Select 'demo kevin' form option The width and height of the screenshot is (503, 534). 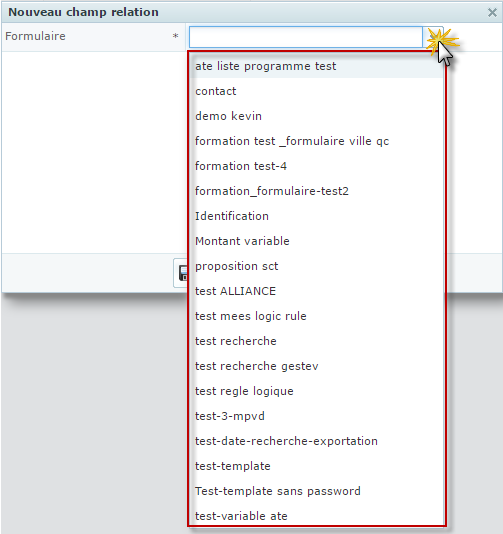[x=316, y=116]
